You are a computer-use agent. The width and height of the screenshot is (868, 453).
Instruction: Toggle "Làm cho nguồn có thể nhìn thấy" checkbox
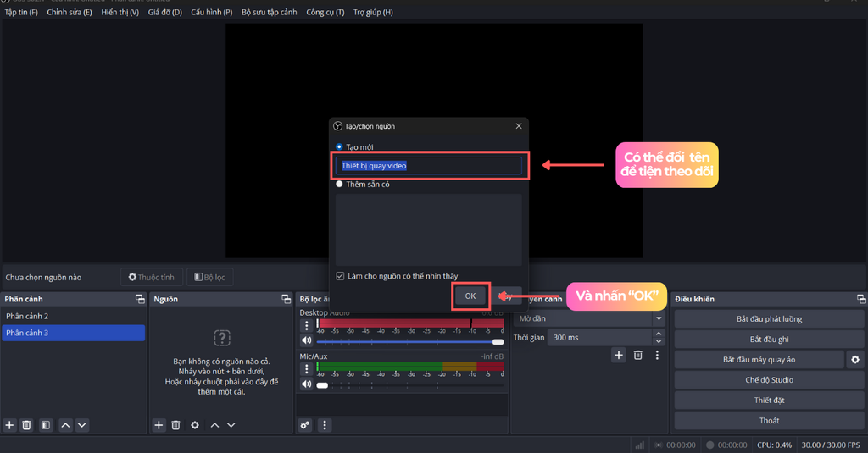pos(340,276)
